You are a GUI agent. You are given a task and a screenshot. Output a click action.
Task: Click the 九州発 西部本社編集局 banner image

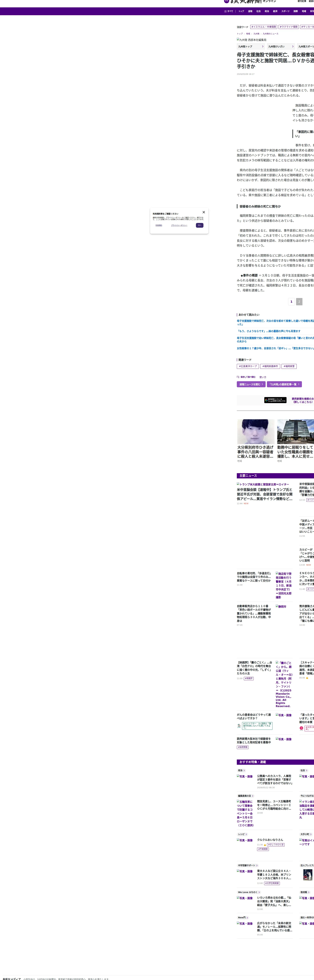point(252,40)
